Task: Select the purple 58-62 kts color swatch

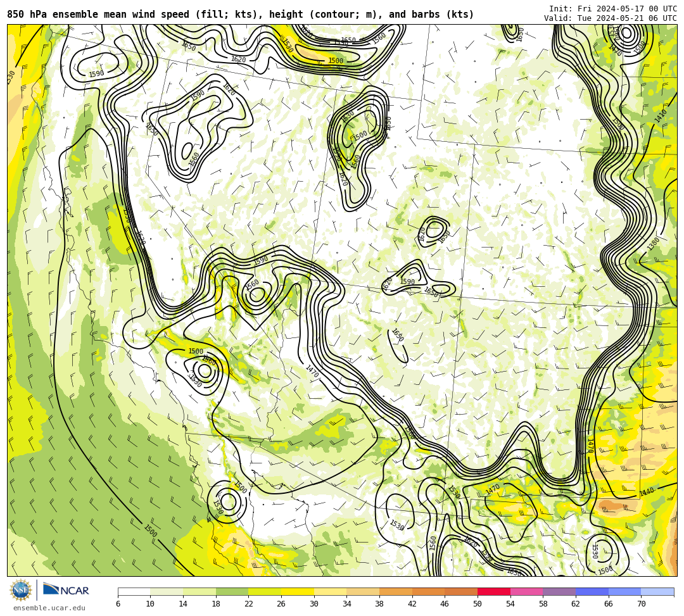Action: point(559,591)
